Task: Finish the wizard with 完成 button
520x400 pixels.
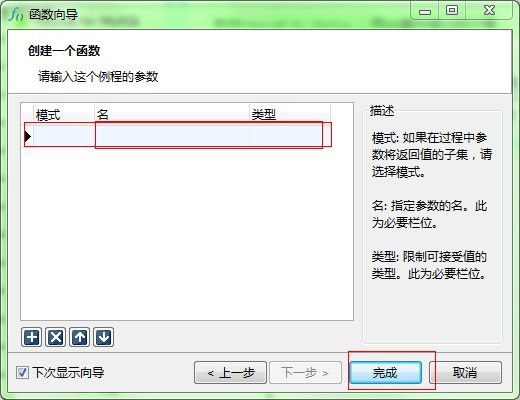Action: click(386, 372)
